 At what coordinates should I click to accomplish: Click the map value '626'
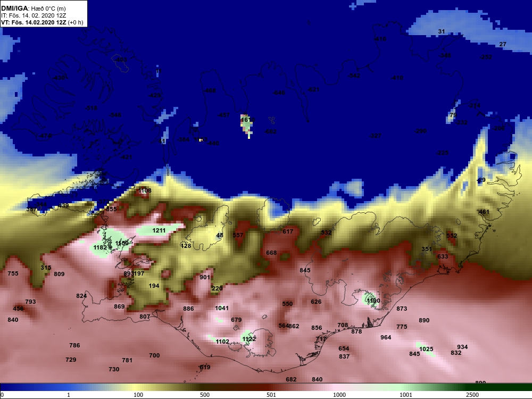pyautogui.click(x=316, y=301)
